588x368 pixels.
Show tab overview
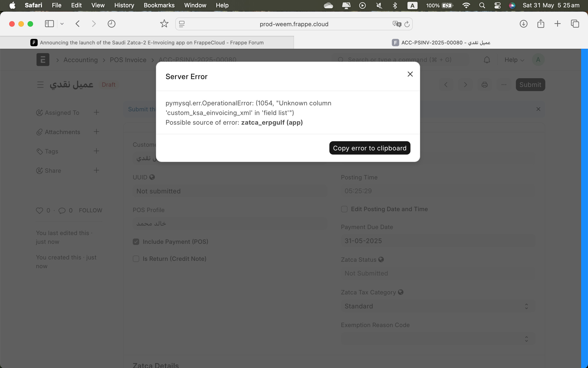tap(575, 24)
